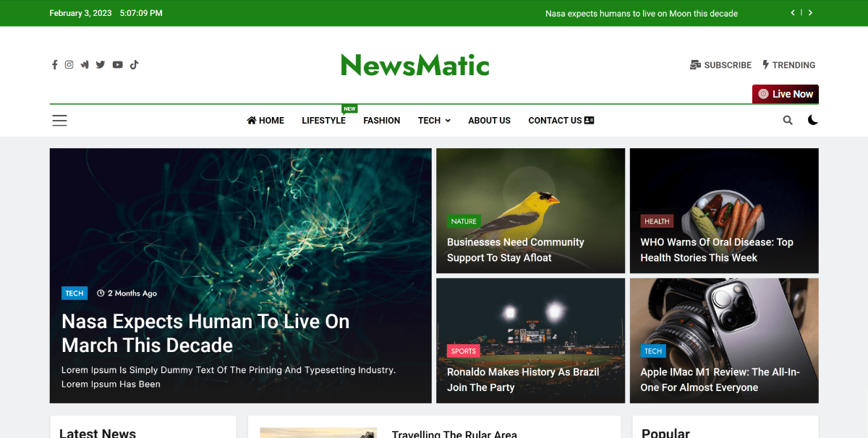Click the red Live Now button

point(785,93)
